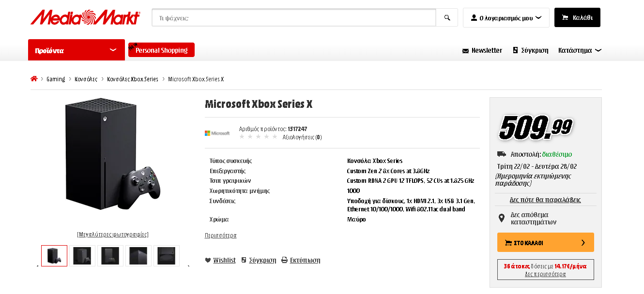This screenshot has width=644, height=294.
Task: Click Σύγκριση below product specs
Action: [x=262, y=260]
